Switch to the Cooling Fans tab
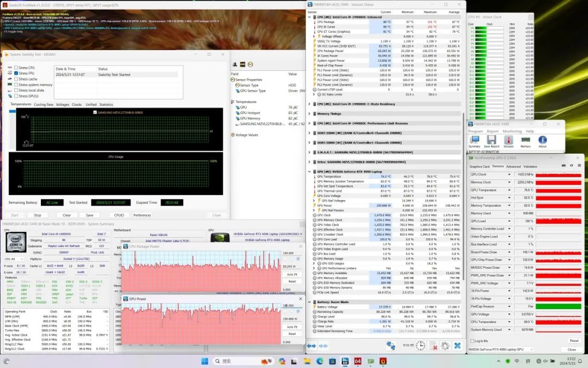 [x=44, y=104]
